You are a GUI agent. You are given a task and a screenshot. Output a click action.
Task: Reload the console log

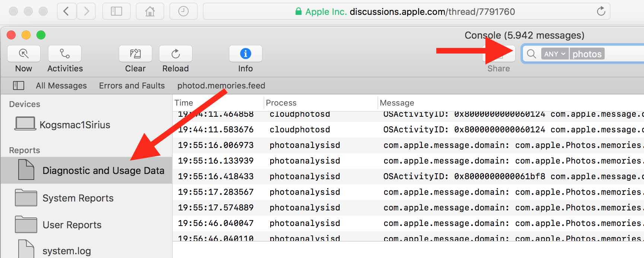pyautogui.click(x=175, y=54)
